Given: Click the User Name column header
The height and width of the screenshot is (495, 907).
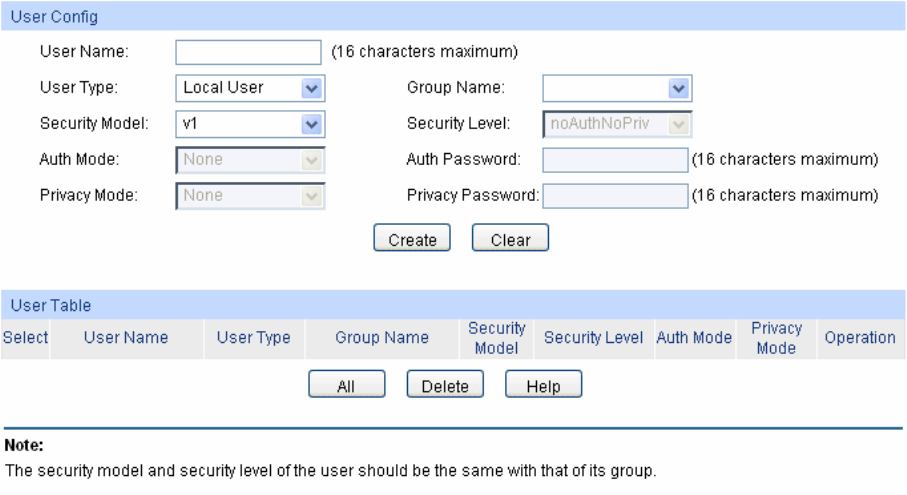Looking at the screenshot, I should [126, 338].
